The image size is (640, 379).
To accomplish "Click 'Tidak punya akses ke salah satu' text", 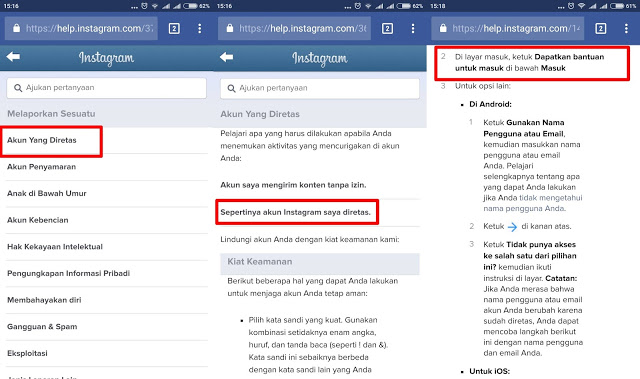I will [530, 256].
